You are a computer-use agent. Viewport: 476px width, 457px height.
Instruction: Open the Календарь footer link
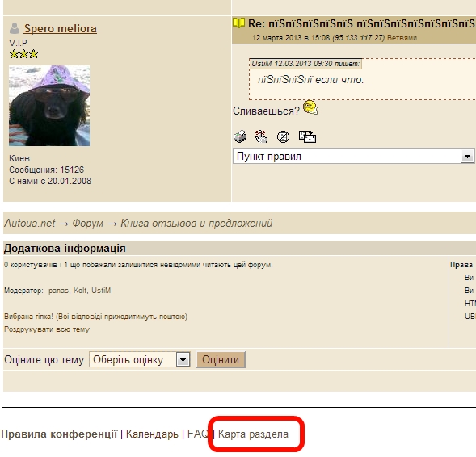pos(152,434)
